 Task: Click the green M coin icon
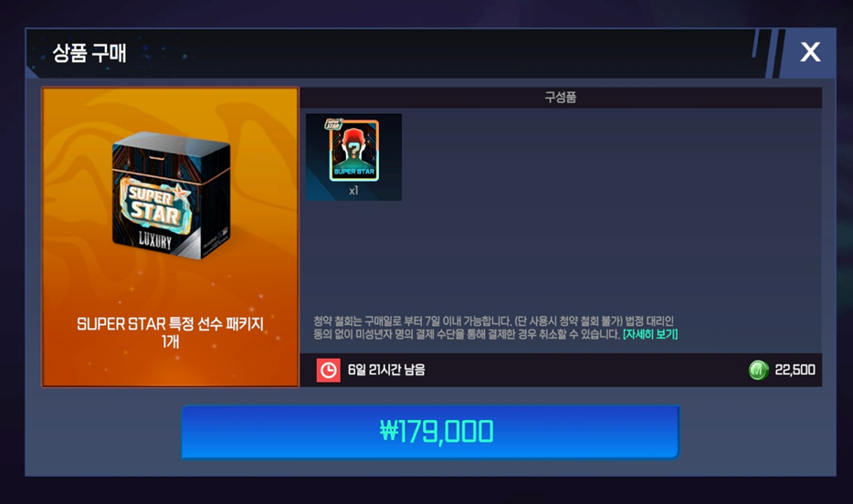tap(758, 371)
